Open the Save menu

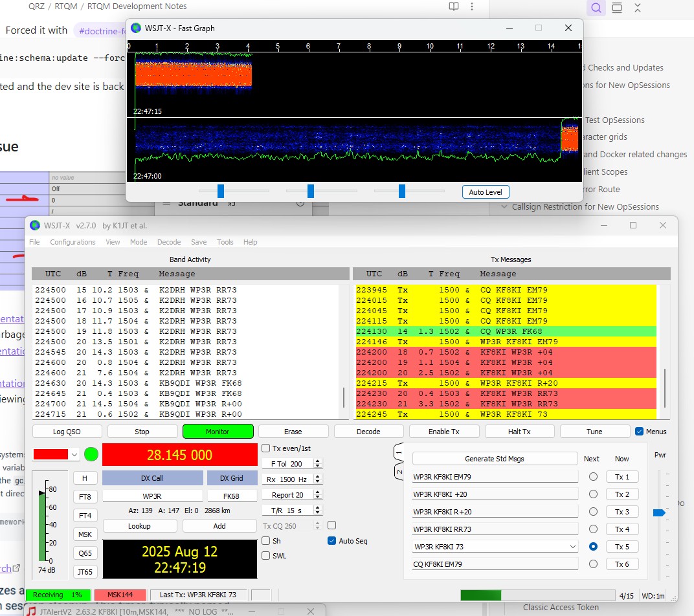tap(199, 242)
